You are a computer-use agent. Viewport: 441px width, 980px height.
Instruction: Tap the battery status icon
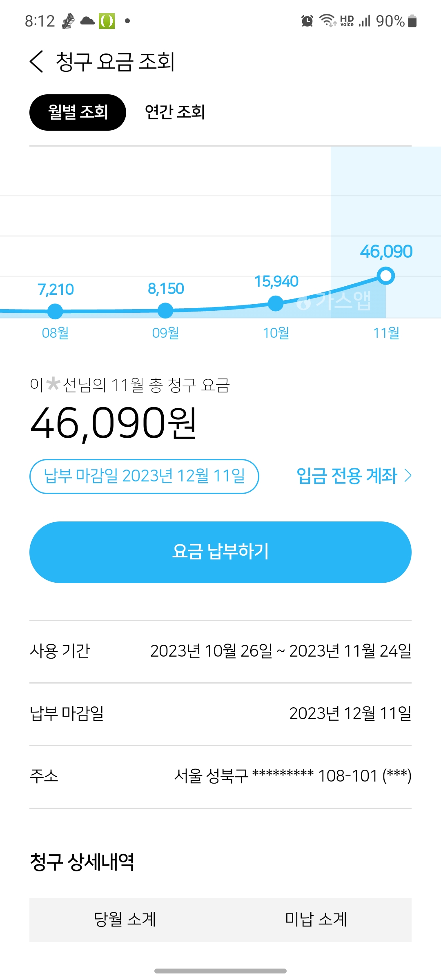tap(412, 21)
